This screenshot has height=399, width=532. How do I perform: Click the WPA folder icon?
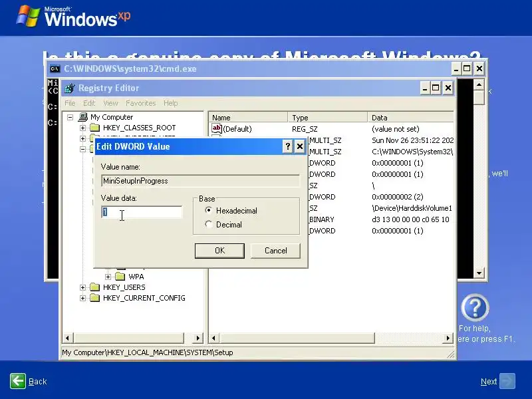(120, 277)
